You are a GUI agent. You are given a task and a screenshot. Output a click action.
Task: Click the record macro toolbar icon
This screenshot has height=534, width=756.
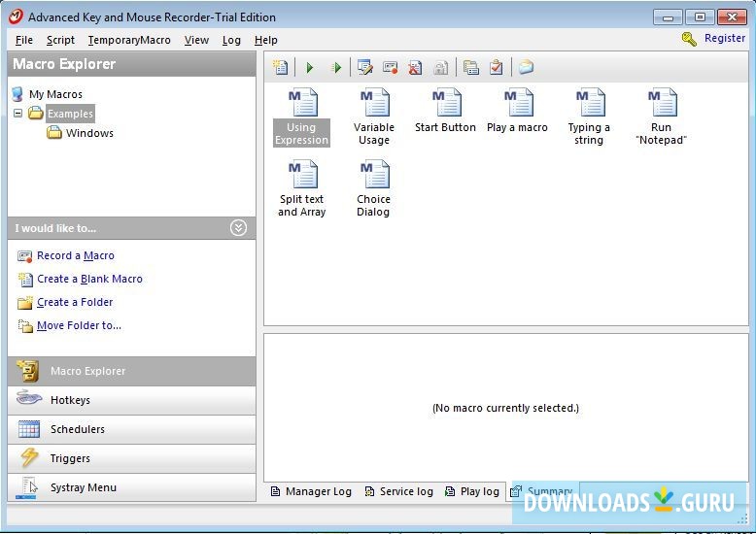click(390, 67)
